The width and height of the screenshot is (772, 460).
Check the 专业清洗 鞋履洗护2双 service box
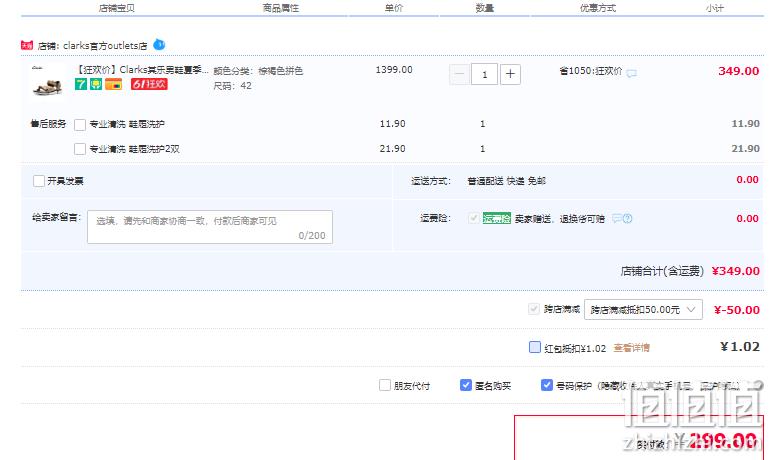click(x=80, y=149)
